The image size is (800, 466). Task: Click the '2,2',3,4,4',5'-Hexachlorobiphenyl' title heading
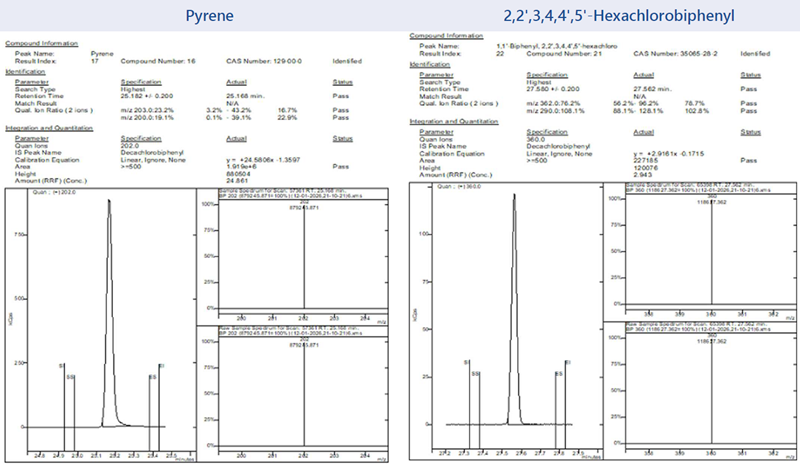pyautogui.click(x=619, y=16)
